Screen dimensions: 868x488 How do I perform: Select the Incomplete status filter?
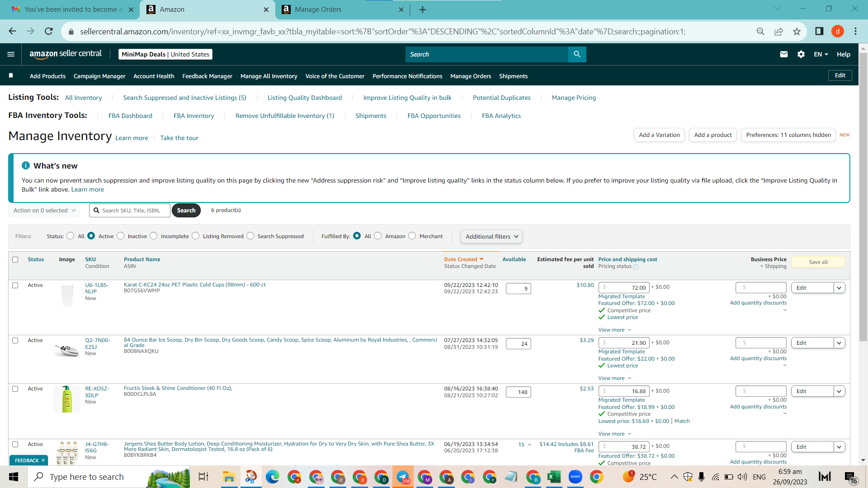tap(154, 236)
